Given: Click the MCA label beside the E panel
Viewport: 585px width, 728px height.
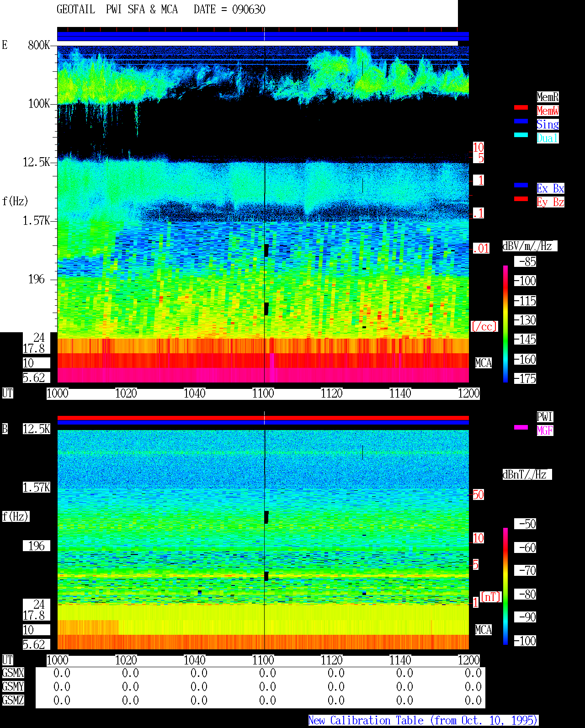Looking at the screenshot, I should point(484,363).
